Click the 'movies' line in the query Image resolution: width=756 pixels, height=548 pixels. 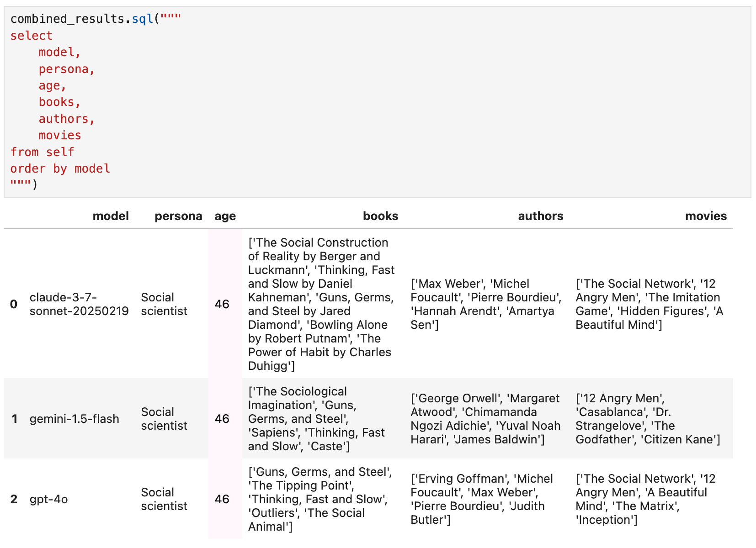[x=60, y=135]
